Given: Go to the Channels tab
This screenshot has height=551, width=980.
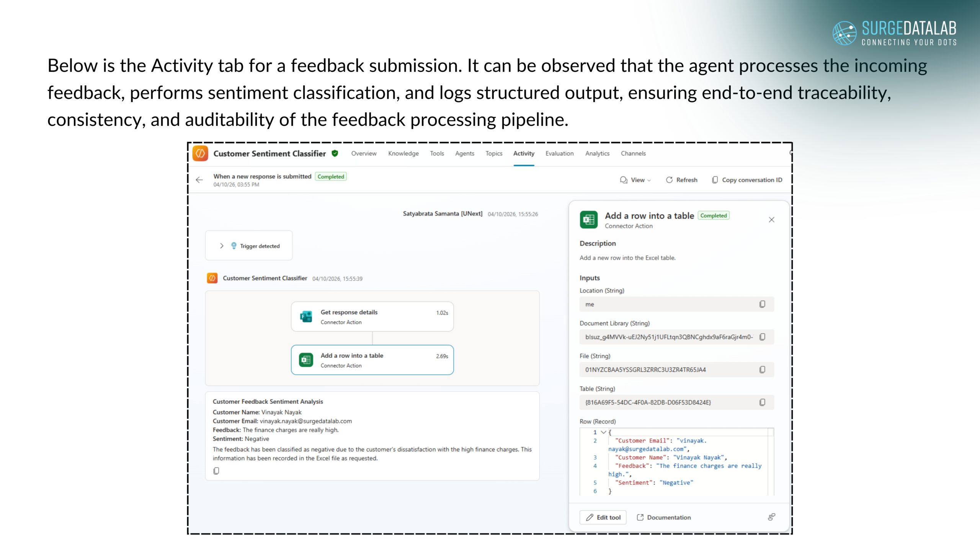Looking at the screenshot, I should click(x=633, y=153).
